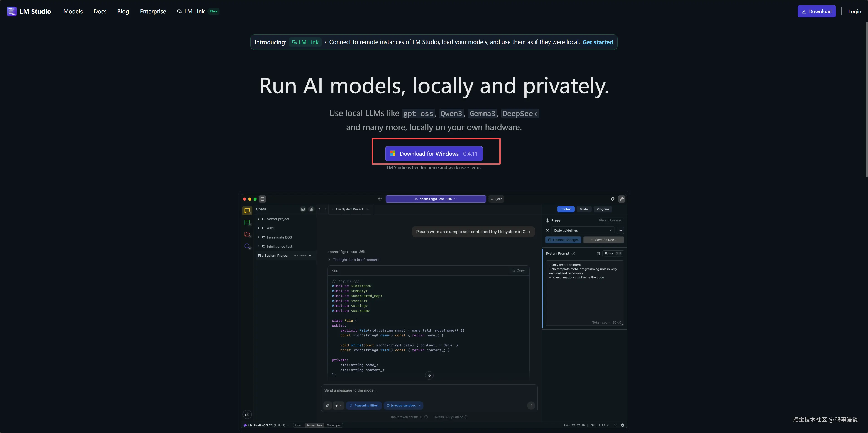Viewport: 868px width, 433px height.
Task: Click the message input field
Action: click(x=428, y=391)
